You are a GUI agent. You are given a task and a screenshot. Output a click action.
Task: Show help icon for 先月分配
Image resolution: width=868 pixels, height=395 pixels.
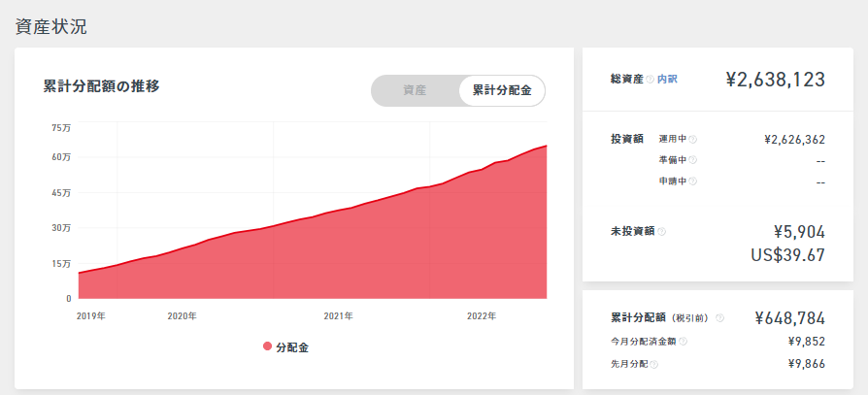tap(654, 365)
